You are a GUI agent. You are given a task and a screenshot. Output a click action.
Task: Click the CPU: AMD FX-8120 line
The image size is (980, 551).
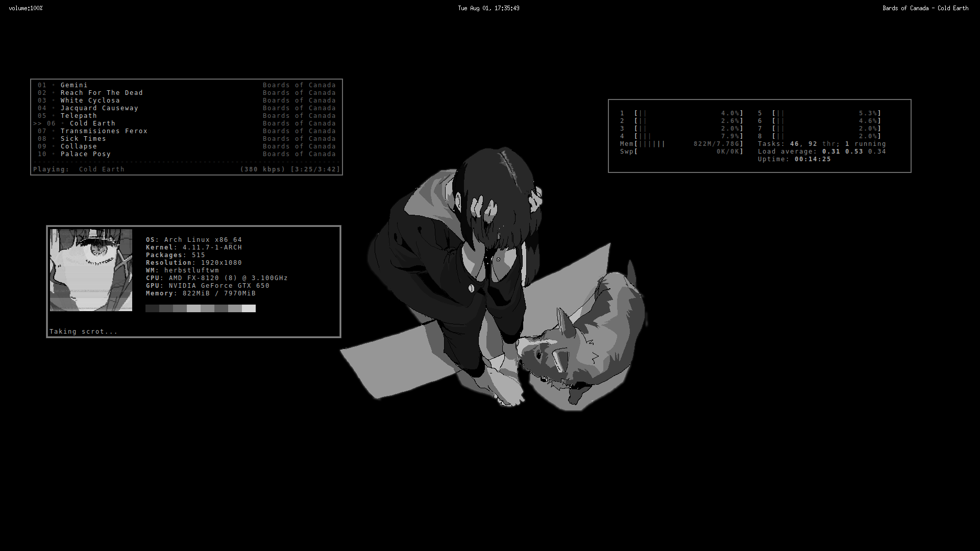tap(217, 278)
